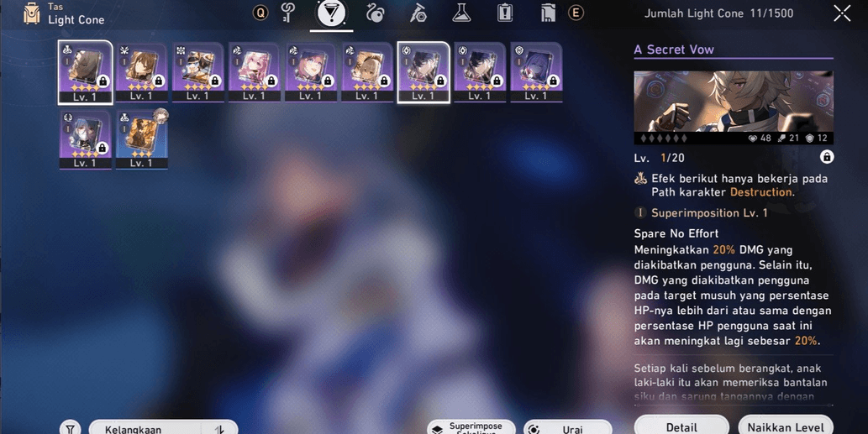Select the three-star golden light cone card
The width and height of the screenshot is (868, 434).
(x=141, y=139)
